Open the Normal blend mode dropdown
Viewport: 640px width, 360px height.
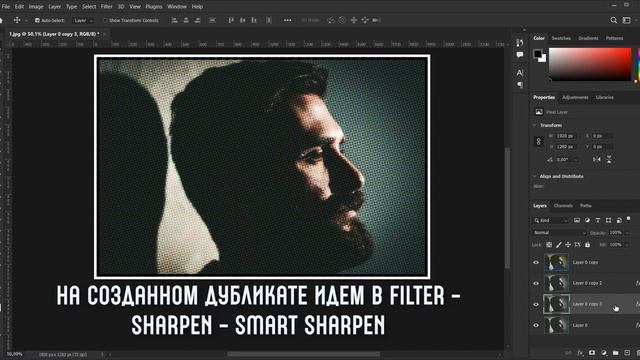click(559, 233)
